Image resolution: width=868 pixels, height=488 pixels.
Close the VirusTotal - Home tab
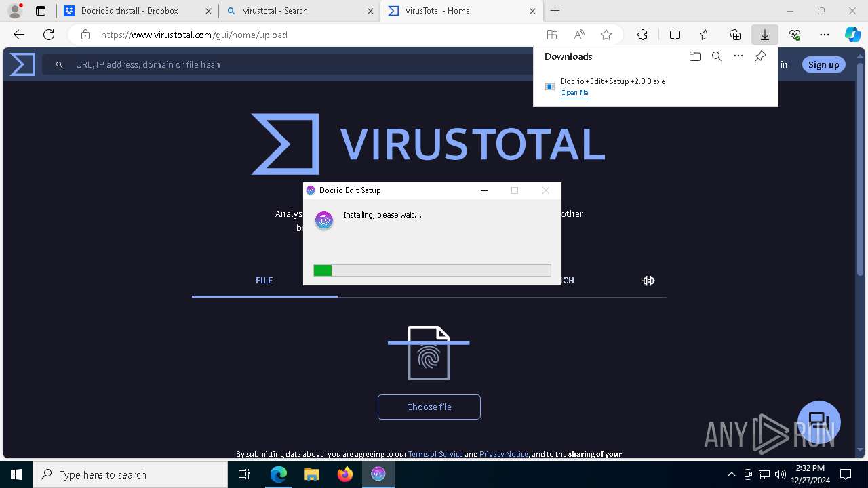click(532, 11)
